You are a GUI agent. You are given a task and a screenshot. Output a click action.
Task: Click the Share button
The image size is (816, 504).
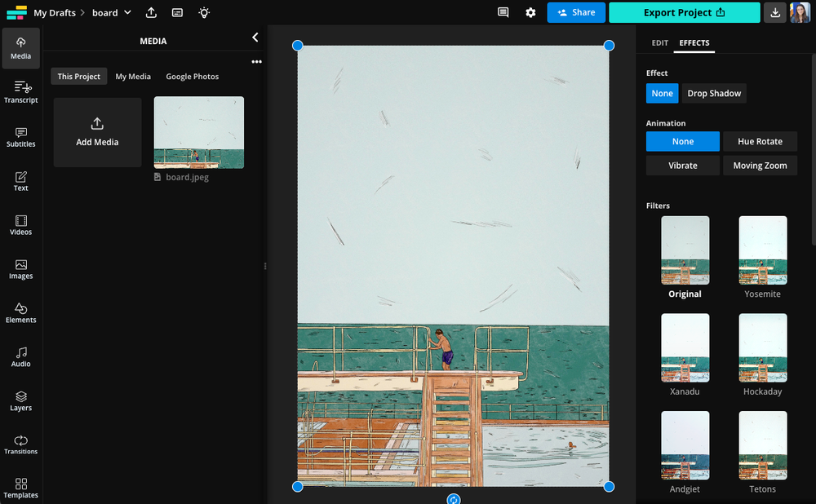(576, 12)
